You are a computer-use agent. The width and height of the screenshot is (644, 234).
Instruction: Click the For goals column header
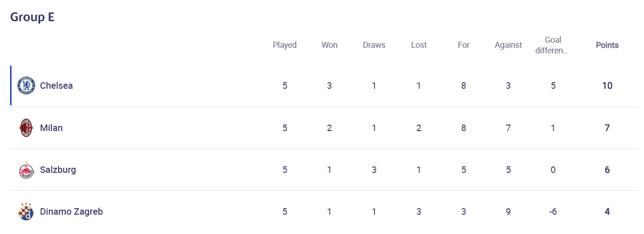tap(464, 45)
